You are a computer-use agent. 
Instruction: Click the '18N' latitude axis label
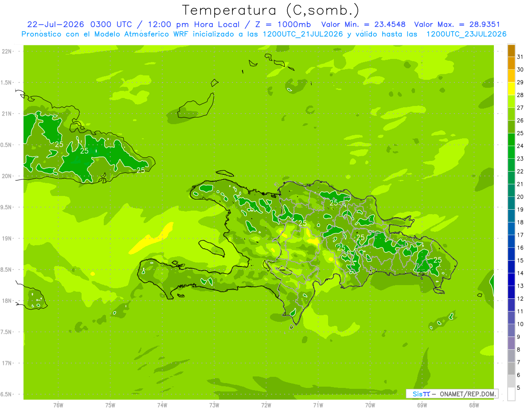7,301
